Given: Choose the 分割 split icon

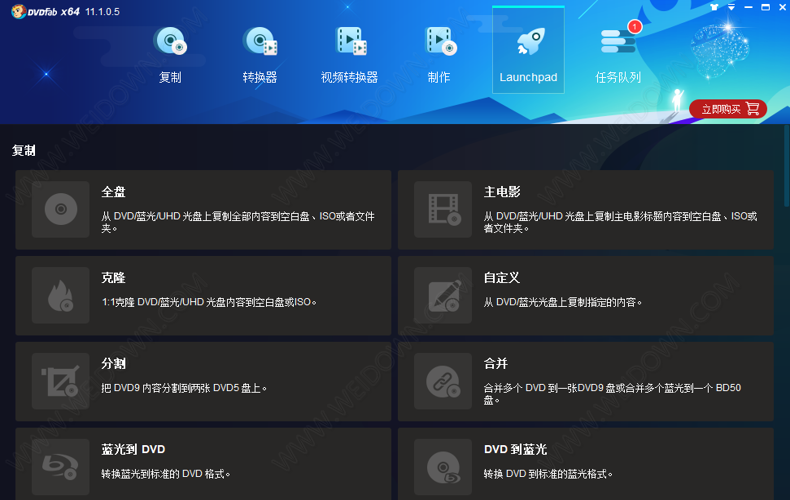Looking at the screenshot, I should [x=61, y=381].
